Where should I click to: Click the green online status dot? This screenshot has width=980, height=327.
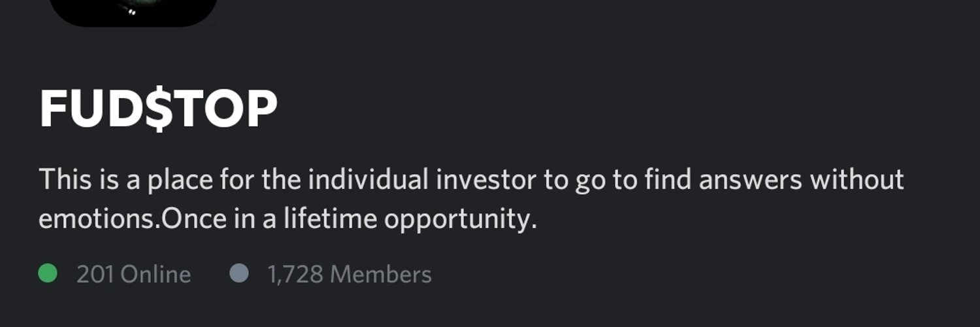47,274
